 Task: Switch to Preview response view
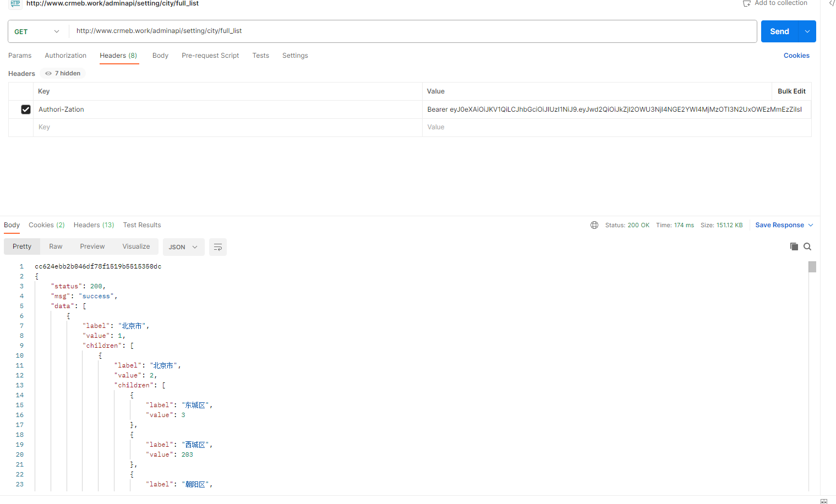92,246
